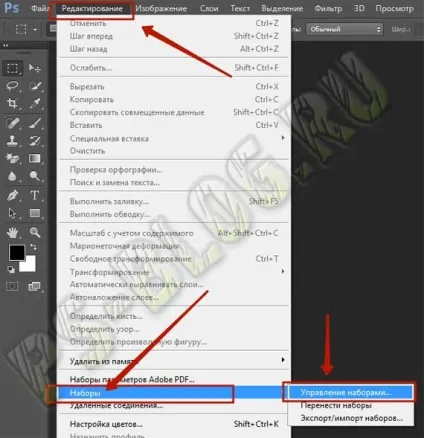The width and height of the screenshot is (424, 438).
Task: Click the black foreground color swatch
Action: point(17,253)
